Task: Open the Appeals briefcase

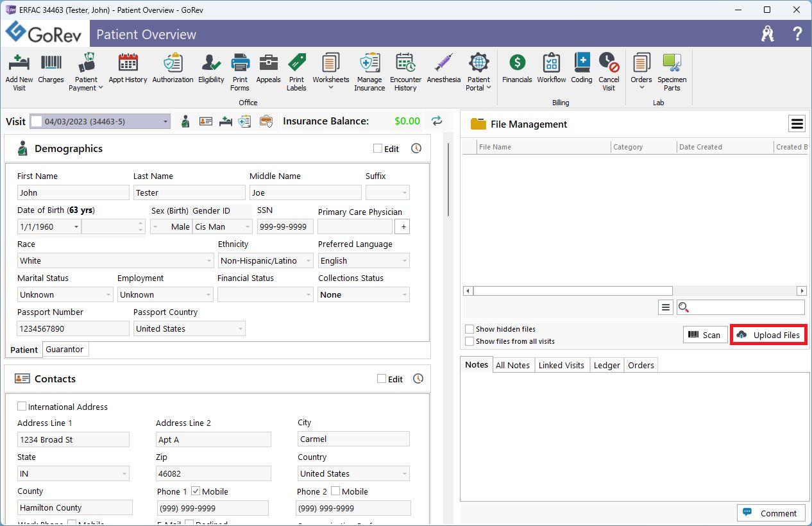Action: 268,69
